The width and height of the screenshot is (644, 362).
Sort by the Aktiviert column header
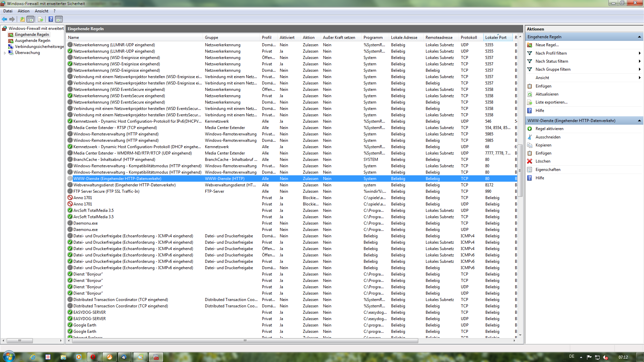(289, 38)
